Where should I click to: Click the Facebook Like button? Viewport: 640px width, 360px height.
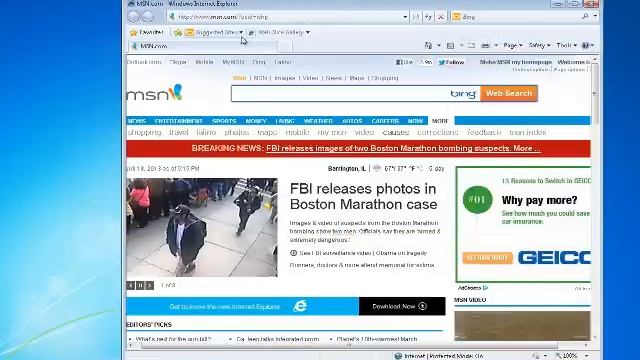point(404,62)
